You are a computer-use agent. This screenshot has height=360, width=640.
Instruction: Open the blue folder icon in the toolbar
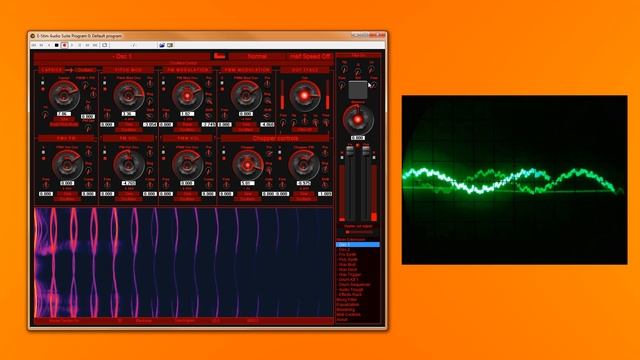click(162, 45)
